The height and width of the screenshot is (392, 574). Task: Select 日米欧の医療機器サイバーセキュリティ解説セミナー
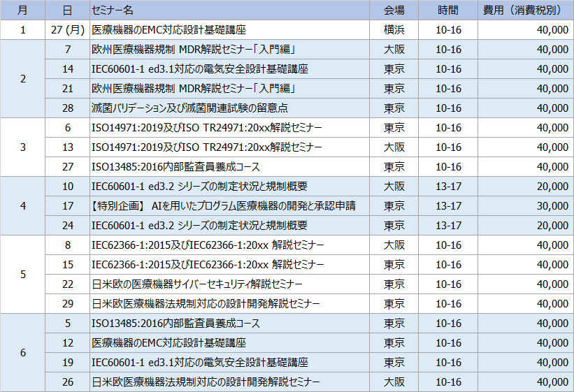(197, 284)
